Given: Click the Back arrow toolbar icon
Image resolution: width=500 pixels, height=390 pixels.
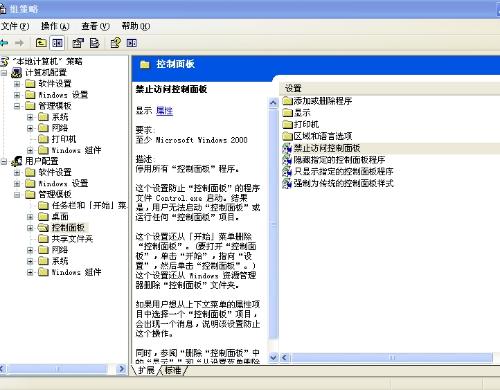Looking at the screenshot, I should [x=4, y=43].
